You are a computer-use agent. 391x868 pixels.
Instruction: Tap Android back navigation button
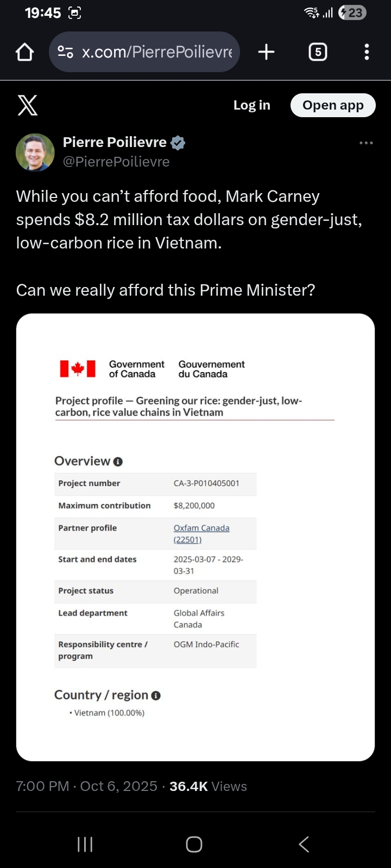click(x=304, y=844)
